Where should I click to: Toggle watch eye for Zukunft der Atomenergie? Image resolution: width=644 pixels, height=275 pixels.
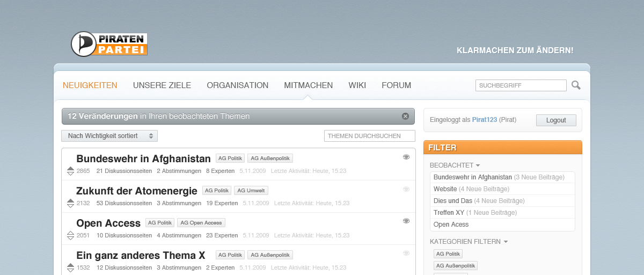click(406, 189)
